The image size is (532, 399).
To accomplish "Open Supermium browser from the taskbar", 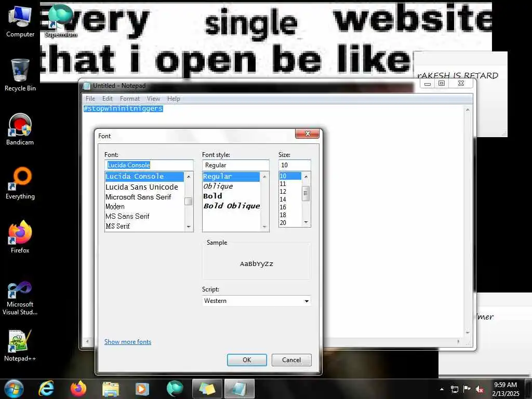I will 175,389.
